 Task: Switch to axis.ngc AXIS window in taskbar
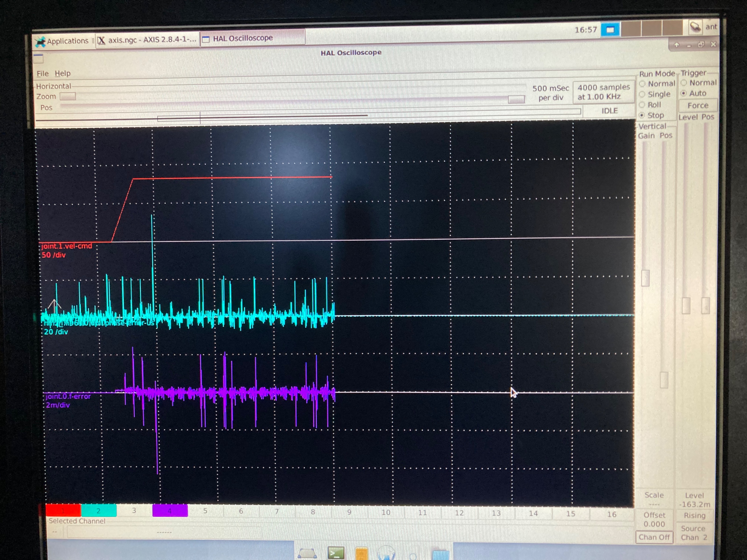148,40
